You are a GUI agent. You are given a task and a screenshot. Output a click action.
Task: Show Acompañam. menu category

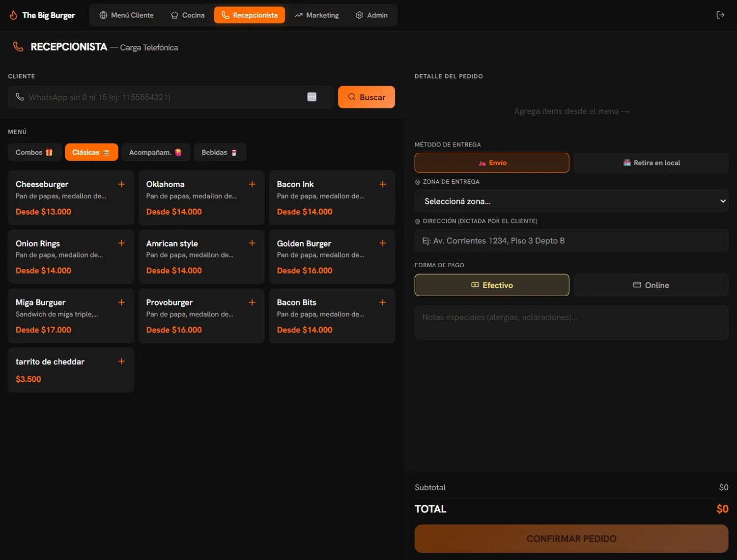click(x=156, y=152)
